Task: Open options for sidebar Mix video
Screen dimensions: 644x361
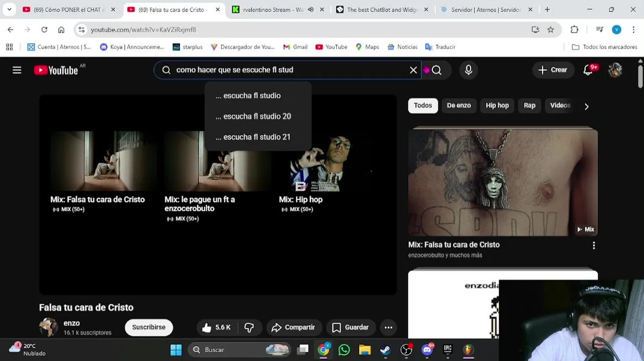Action: pos(594,246)
